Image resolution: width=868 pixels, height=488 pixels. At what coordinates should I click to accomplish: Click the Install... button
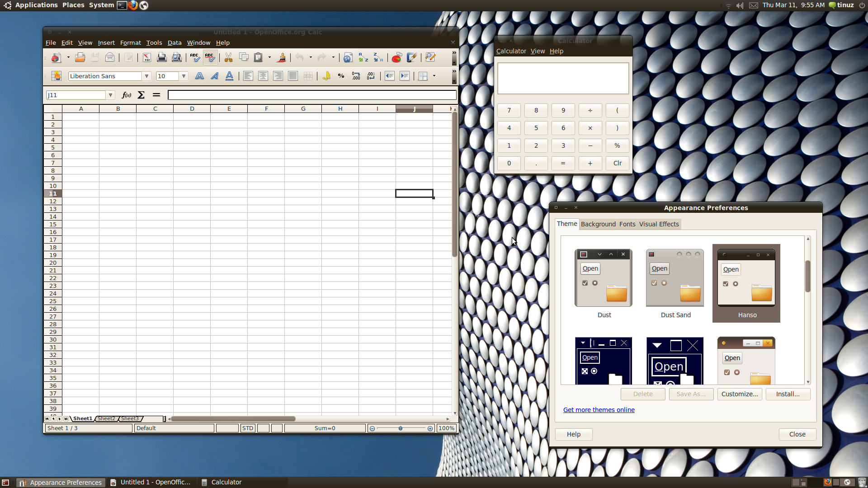[x=788, y=394]
